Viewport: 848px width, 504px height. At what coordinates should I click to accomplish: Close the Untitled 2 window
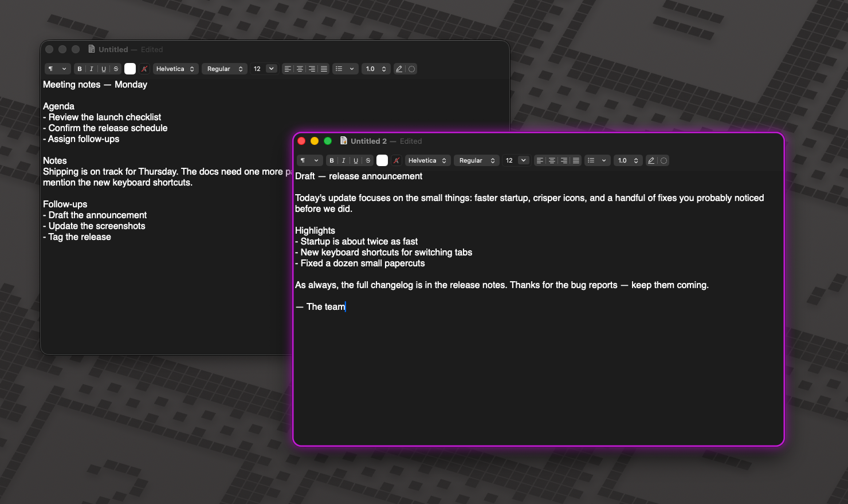tap(301, 141)
